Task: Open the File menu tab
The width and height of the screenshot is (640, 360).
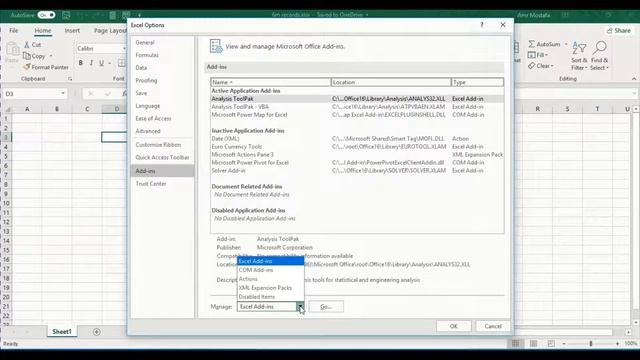Action: point(13,31)
